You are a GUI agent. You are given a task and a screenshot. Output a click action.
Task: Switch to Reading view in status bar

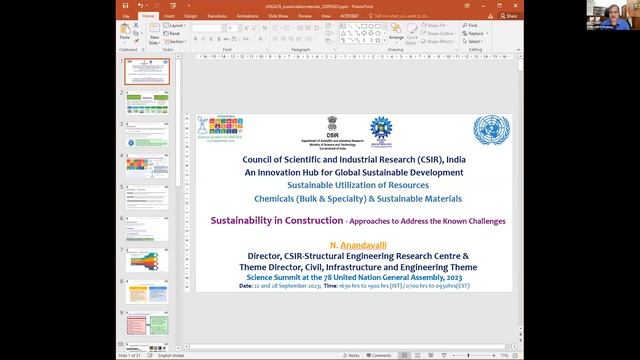tap(431, 356)
